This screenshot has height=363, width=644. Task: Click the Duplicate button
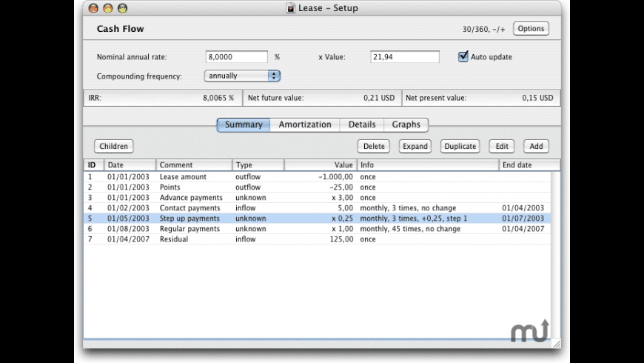pyautogui.click(x=460, y=147)
